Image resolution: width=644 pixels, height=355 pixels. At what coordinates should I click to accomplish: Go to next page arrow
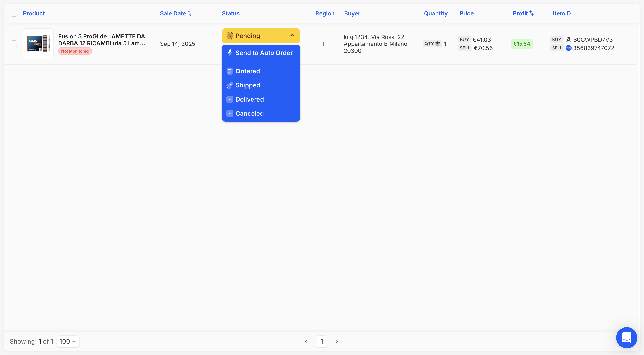[337, 341]
